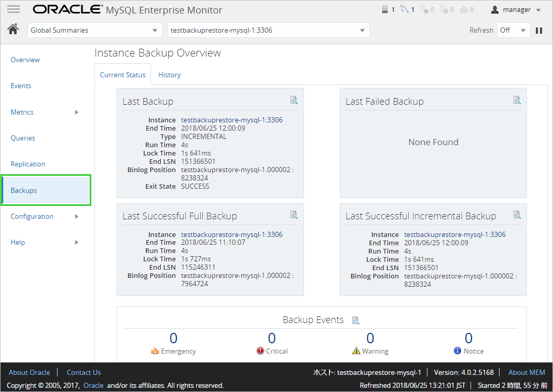The width and height of the screenshot is (553, 392).
Task: Click the Notice backup events count 0
Action: pyautogui.click(x=468, y=338)
